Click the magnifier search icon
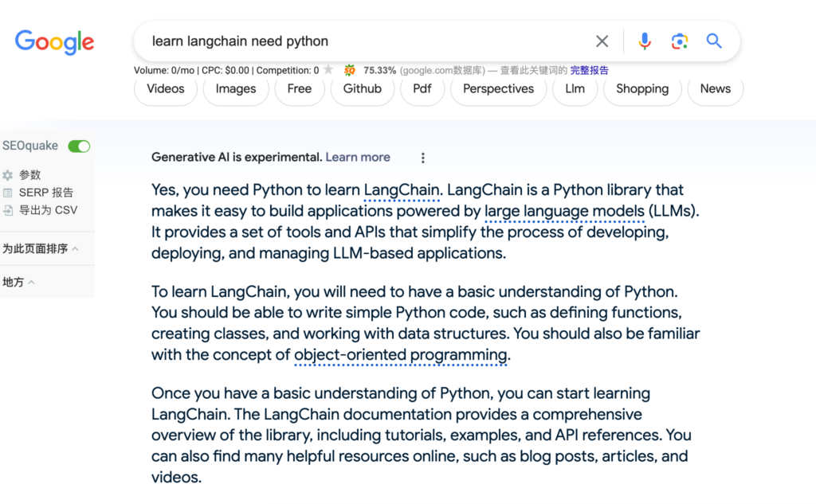 (714, 41)
